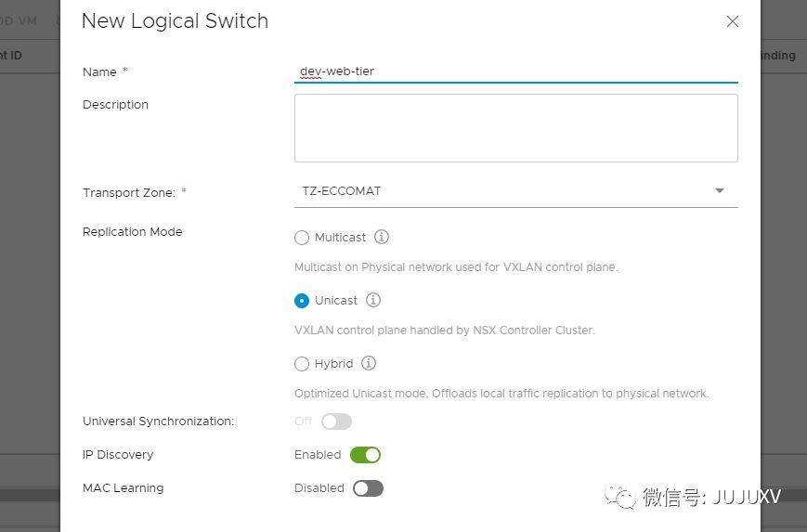Image resolution: width=807 pixels, height=532 pixels.
Task: Click inside the Description text area
Action: click(x=515, y=128)
